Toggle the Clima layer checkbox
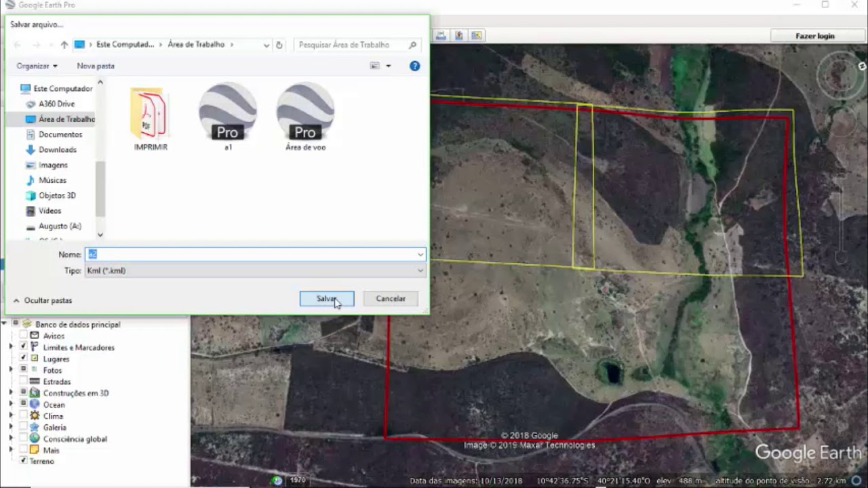This screenshot has height=488, width=868. [x=24, y=415]
